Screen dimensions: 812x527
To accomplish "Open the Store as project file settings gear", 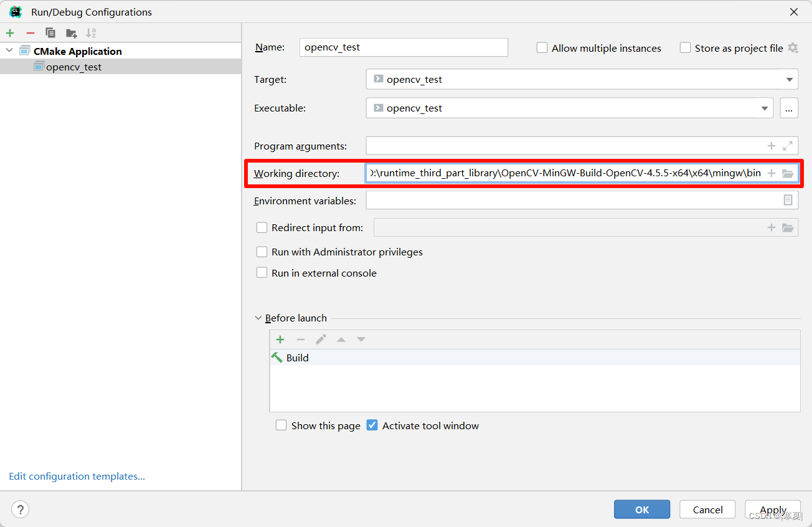I will 793,48.
